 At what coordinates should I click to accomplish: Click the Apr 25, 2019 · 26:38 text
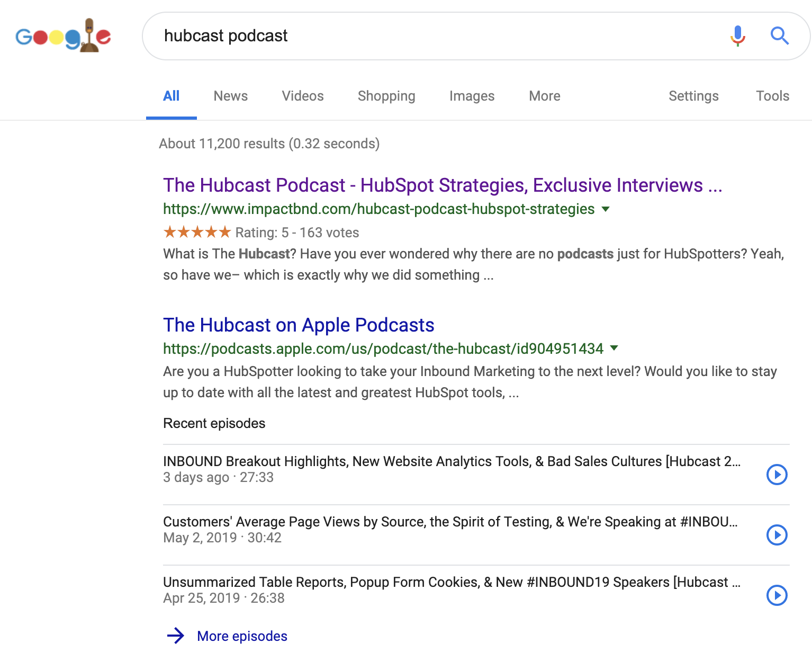coord(224,598)
